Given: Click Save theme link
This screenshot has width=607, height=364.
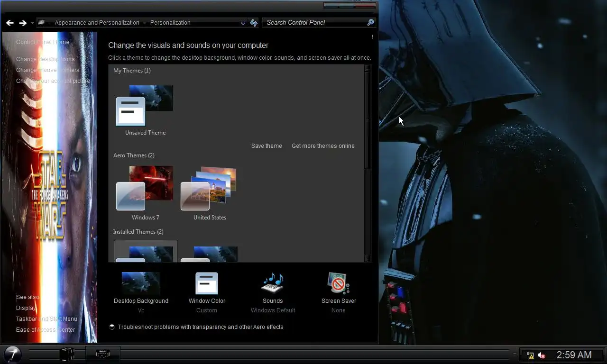Looking at the screenshot, I should pyautogui.click(x=267, y=146).
